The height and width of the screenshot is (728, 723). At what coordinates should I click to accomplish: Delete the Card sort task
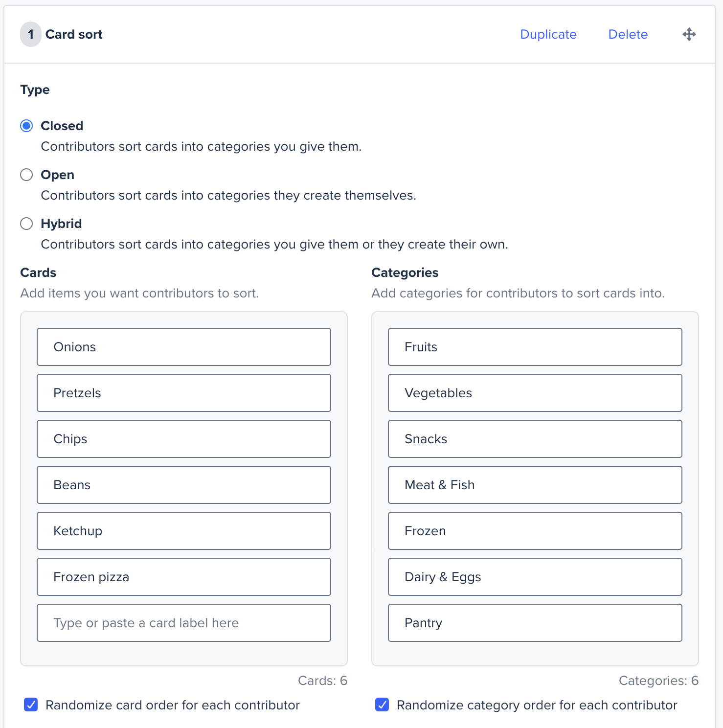point(628,34)
